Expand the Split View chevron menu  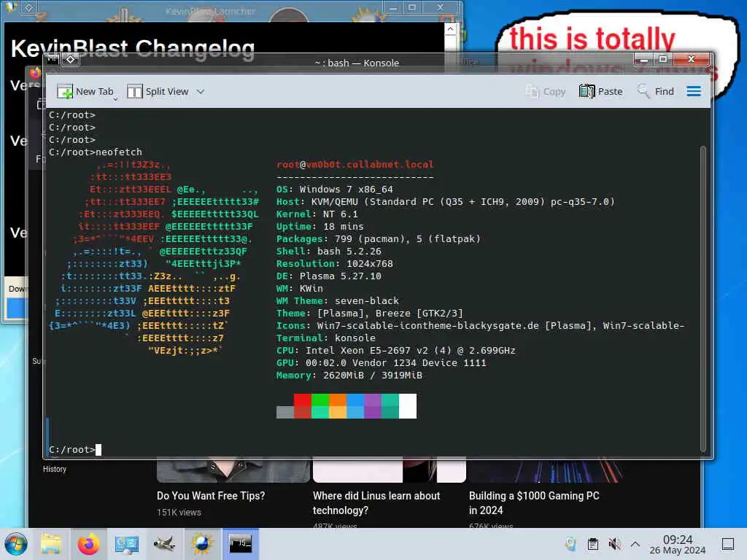(x=201, y=91)
